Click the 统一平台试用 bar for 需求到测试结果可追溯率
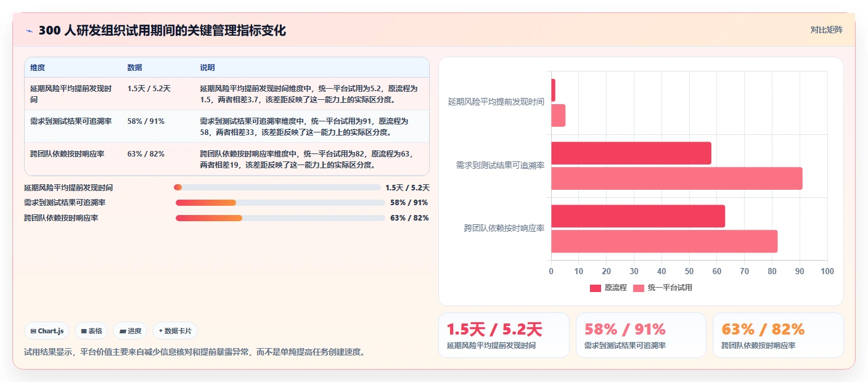This screenshot has width=868, height=382. (677, 178)
